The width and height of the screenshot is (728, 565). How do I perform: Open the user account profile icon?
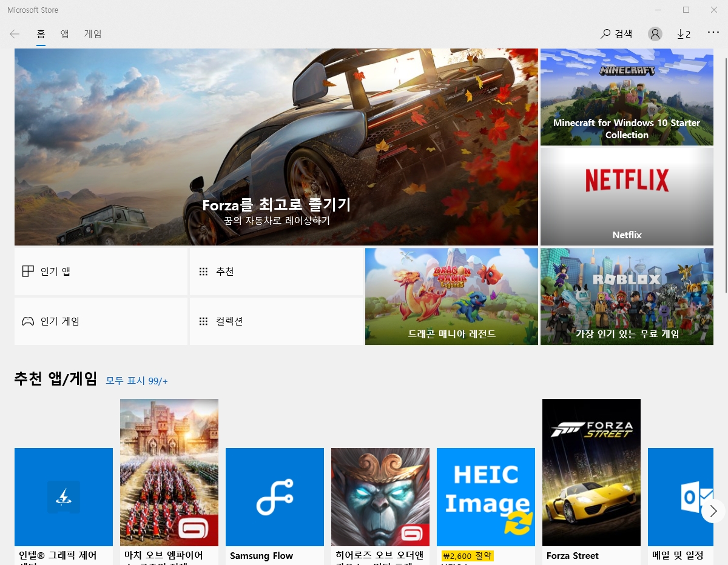tap(655, 34)
